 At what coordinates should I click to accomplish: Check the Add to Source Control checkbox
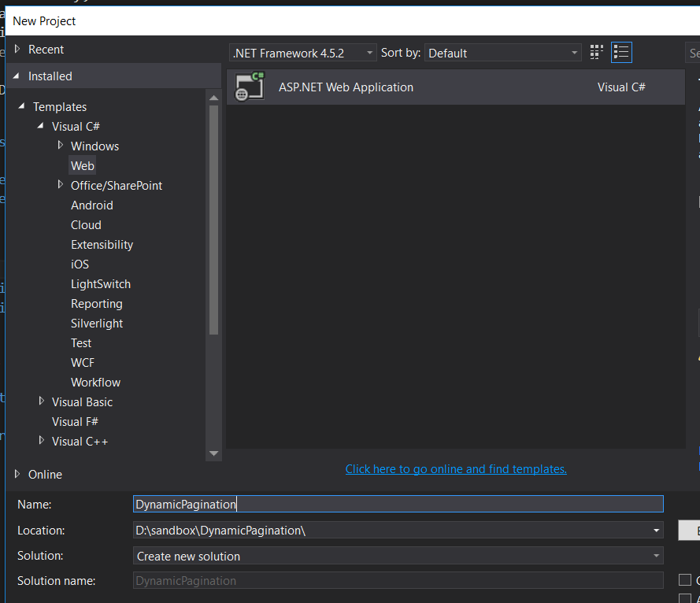685,598
